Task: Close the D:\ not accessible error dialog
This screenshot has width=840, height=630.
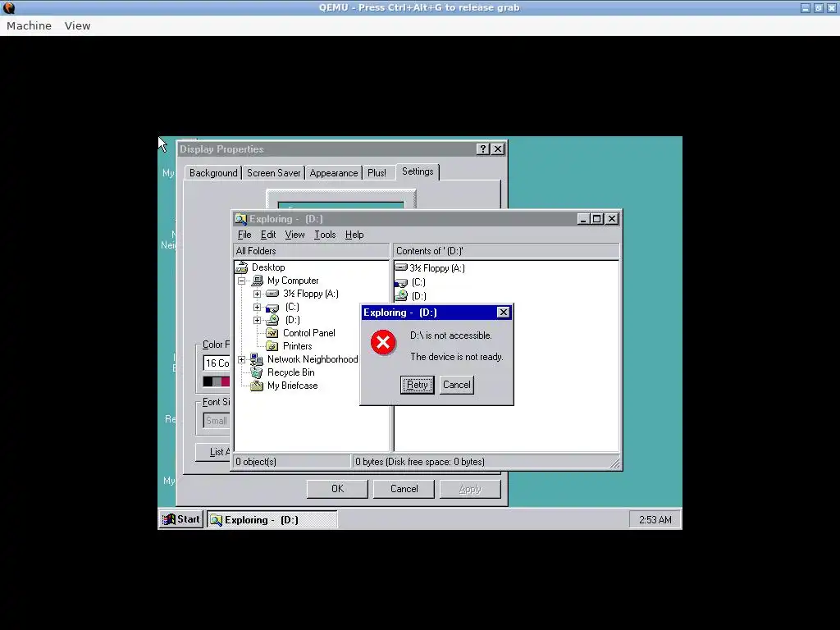Action: click(503, 313)
